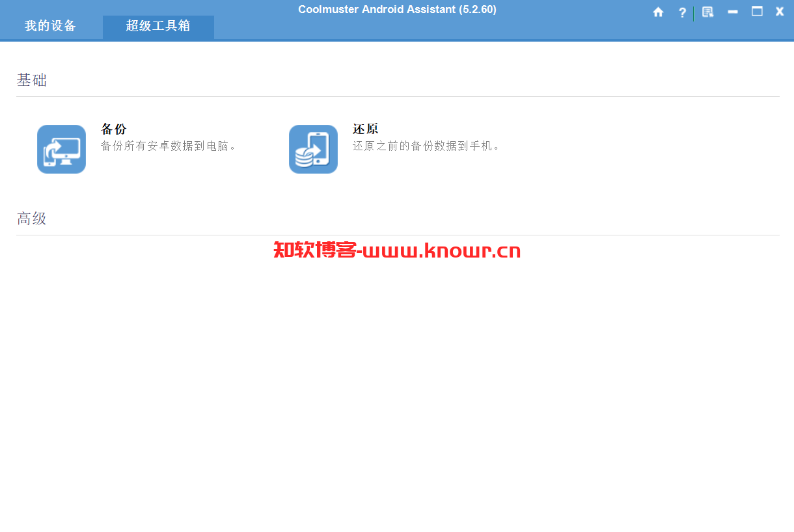Click text 还原之前的备份数据到手机。

pyautogui.click(x=428, y=146)
